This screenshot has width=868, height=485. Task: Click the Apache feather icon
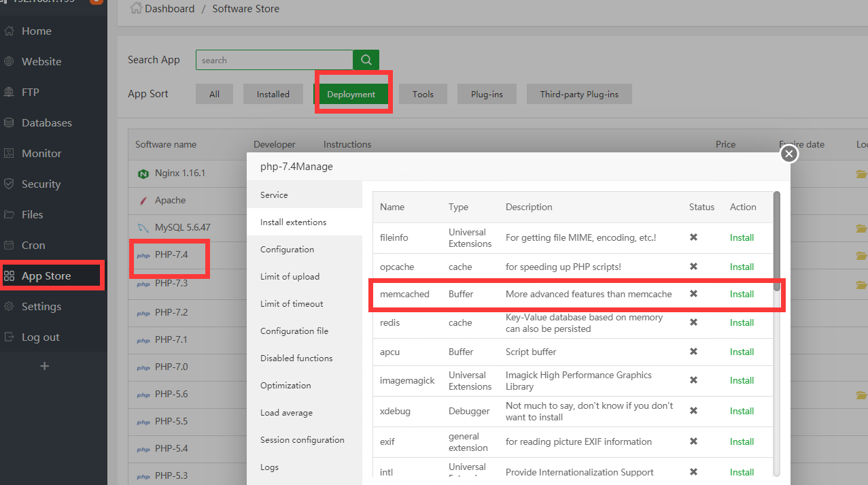143,201
